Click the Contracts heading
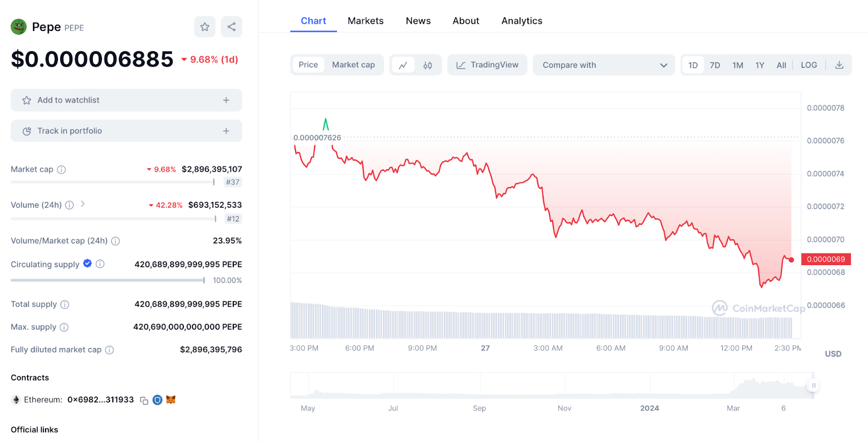Screen dimensions: 868x443 tap(30, 378)
